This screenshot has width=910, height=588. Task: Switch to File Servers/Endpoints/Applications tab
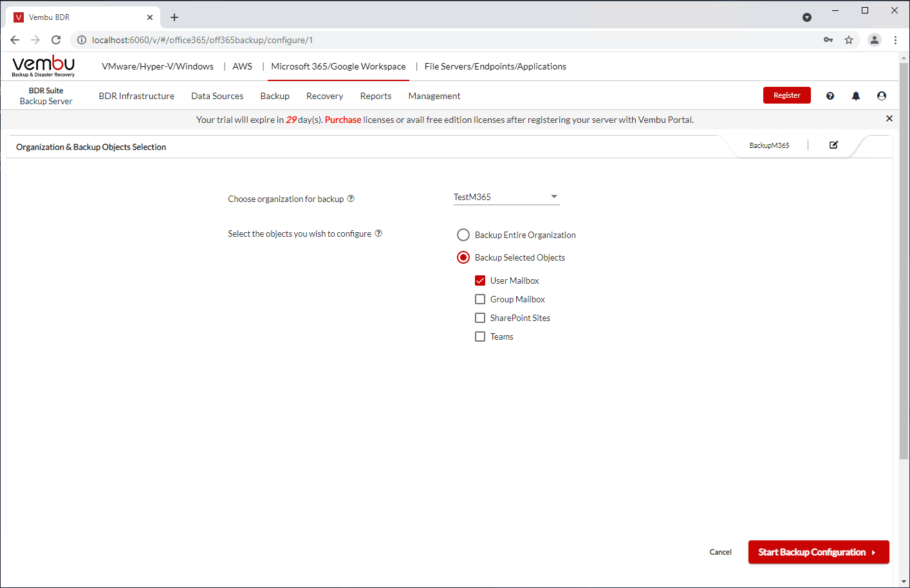tap(496, 66)
